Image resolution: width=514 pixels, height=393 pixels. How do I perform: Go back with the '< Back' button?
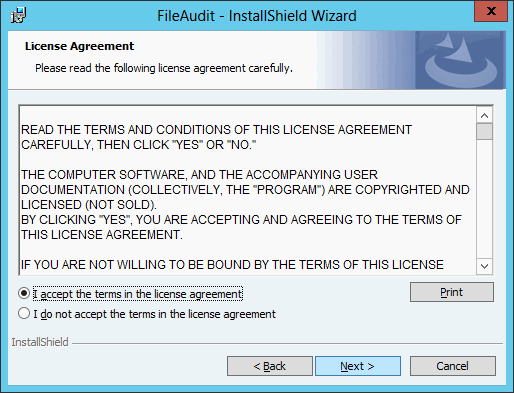pyautogui.click(x=270, y=366)
